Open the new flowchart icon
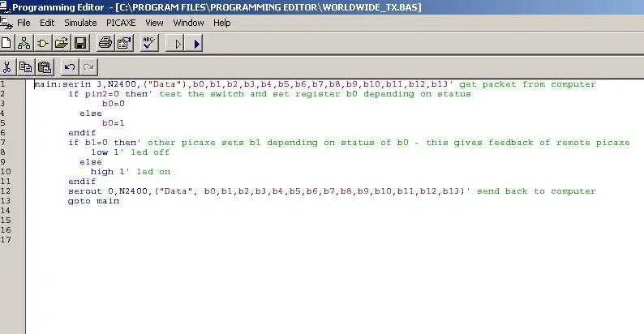The height and width of the screenshot is (334, 644). [x=24, y=43]
